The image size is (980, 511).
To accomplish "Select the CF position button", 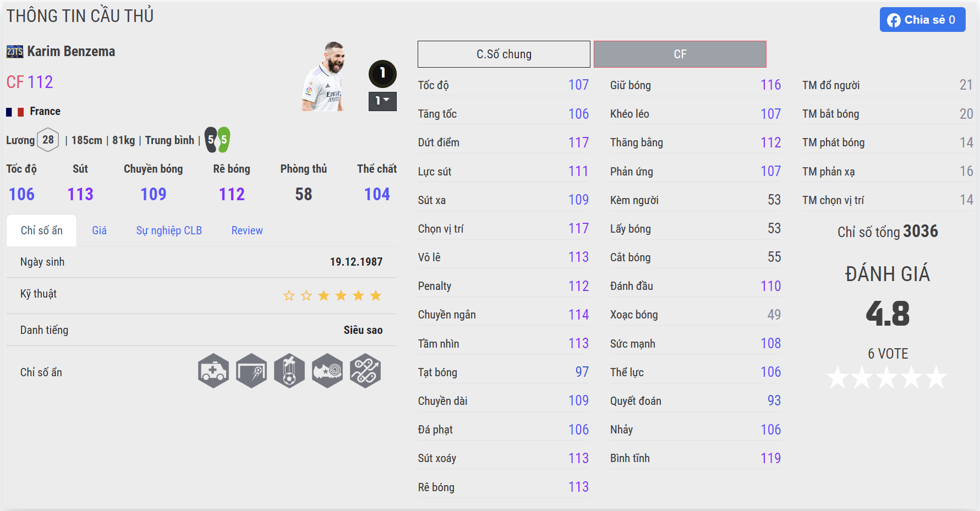I will tap(680, 54).
